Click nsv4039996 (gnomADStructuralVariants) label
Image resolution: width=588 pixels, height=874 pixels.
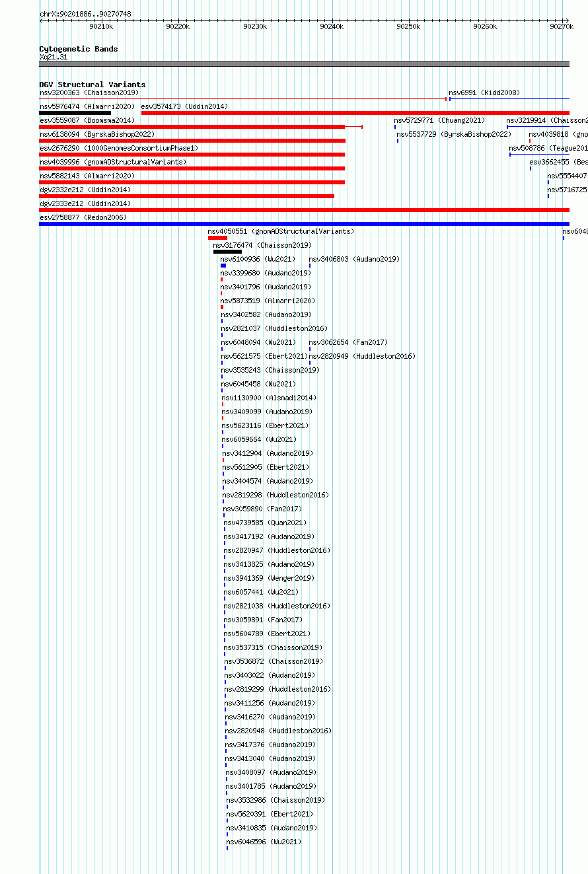(x=112, y=162)
